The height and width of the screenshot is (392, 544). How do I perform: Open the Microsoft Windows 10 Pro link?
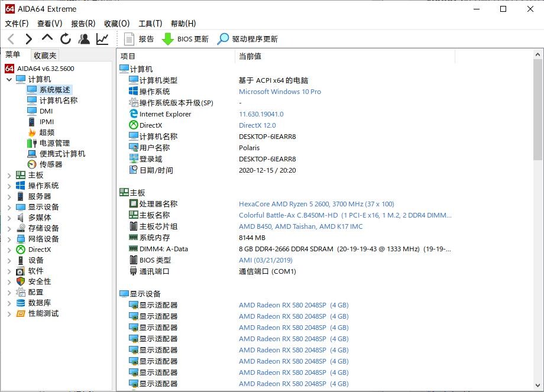coord(280,92)
